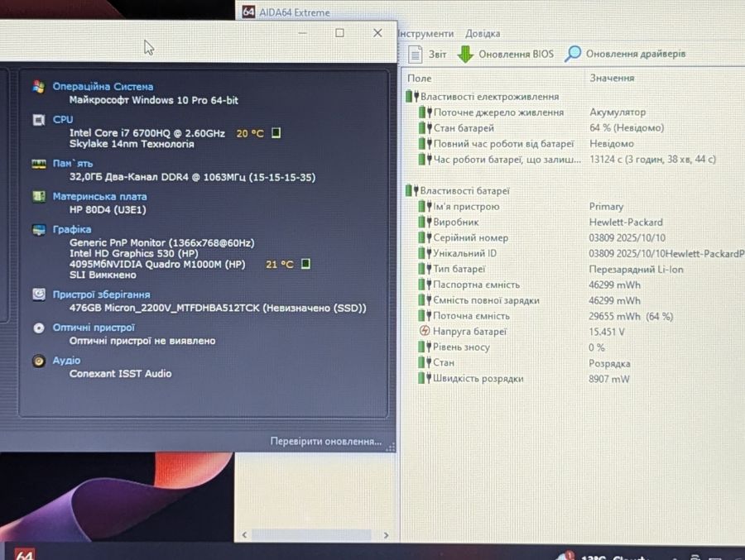The height and width of the screenshot is (560, 745).
Task: Click the AIDA64 title bar logo icon
Action: point(248,12)
